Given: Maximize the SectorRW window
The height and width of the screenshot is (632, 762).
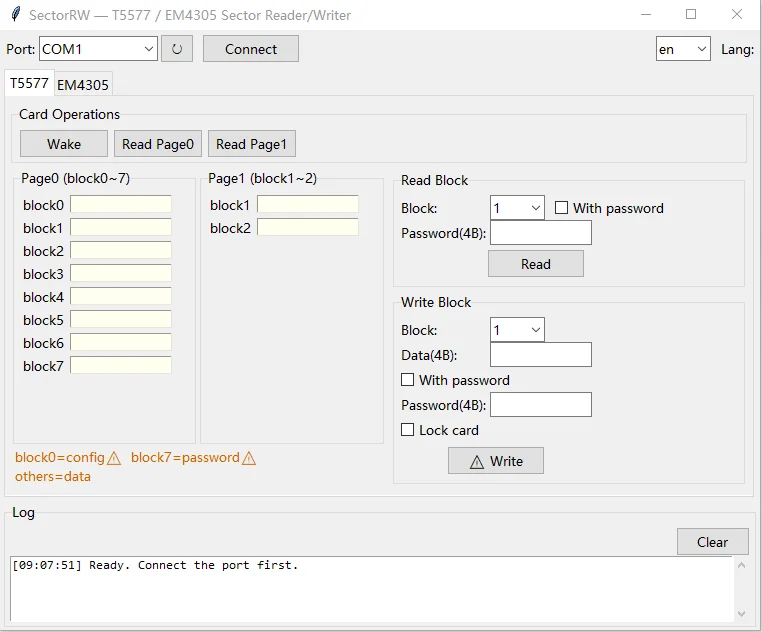Looking at the screenshot, I should (691, 15).
